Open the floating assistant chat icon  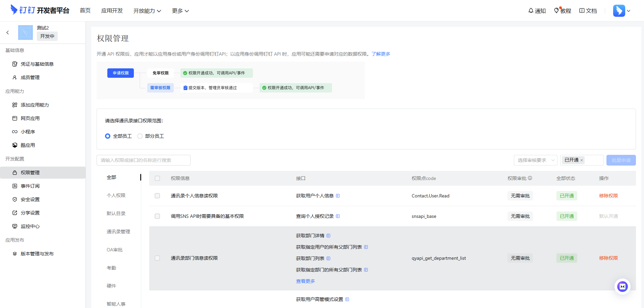pos(622,287)
